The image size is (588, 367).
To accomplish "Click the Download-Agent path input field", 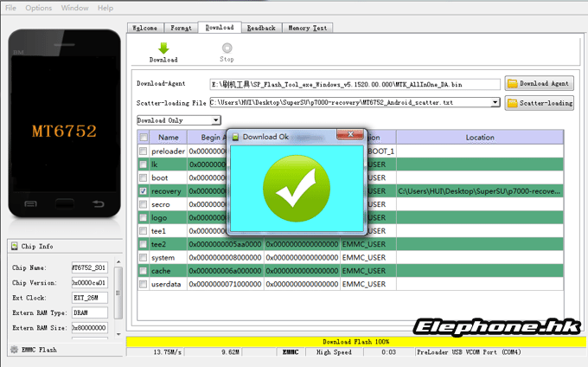I will 355,84.
